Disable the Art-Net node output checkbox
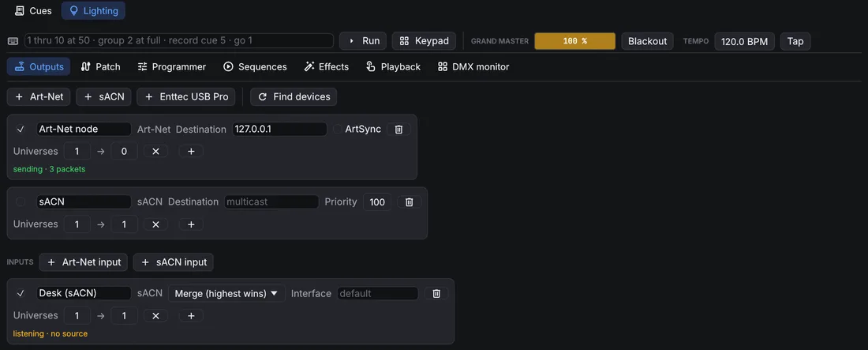 point(21,130)
